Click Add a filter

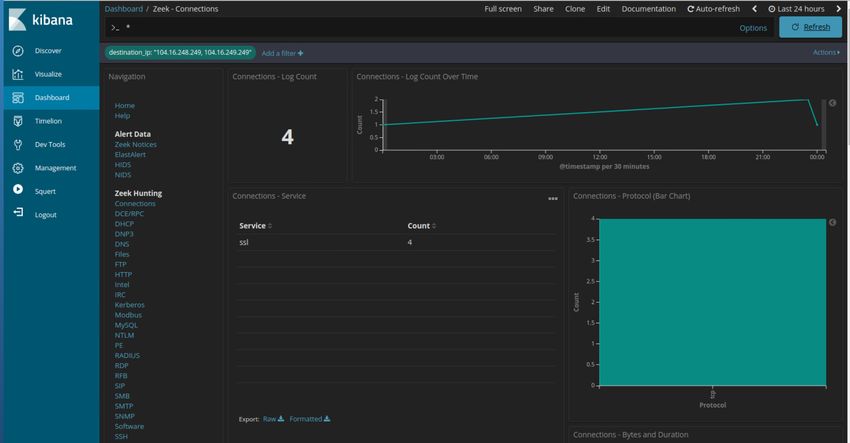282,53
